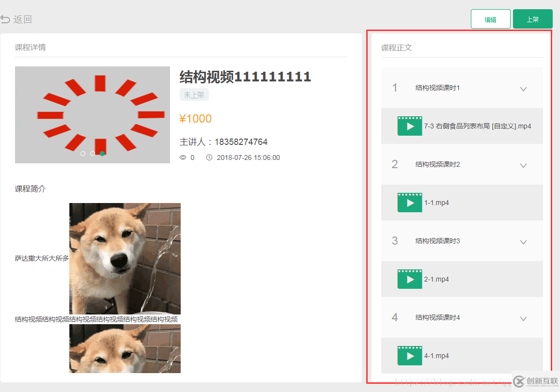Collapse 结构视频课时1 chevron

(523, 89)
